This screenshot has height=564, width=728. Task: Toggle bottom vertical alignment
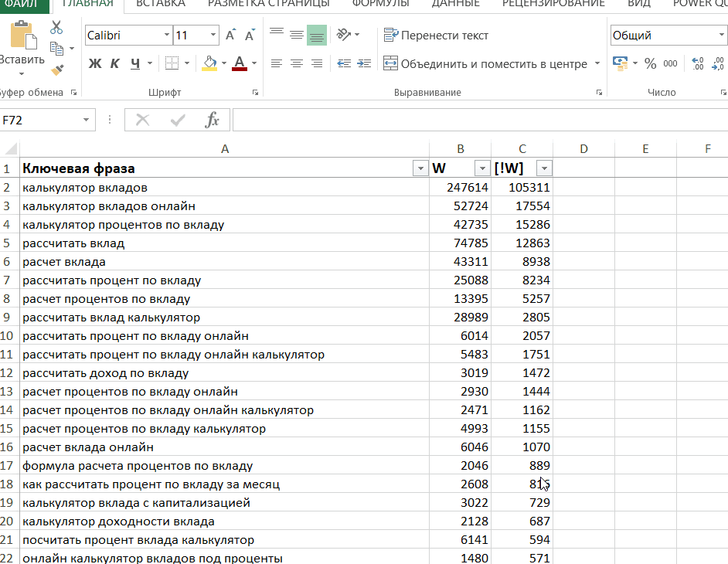tap(317, 35)
